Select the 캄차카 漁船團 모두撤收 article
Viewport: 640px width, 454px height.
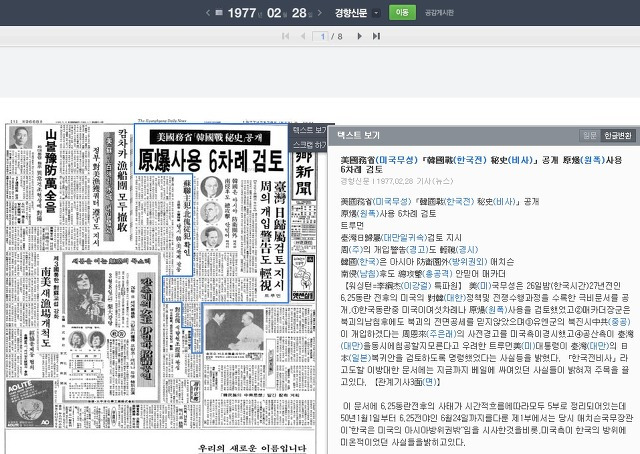coord(123,180)
